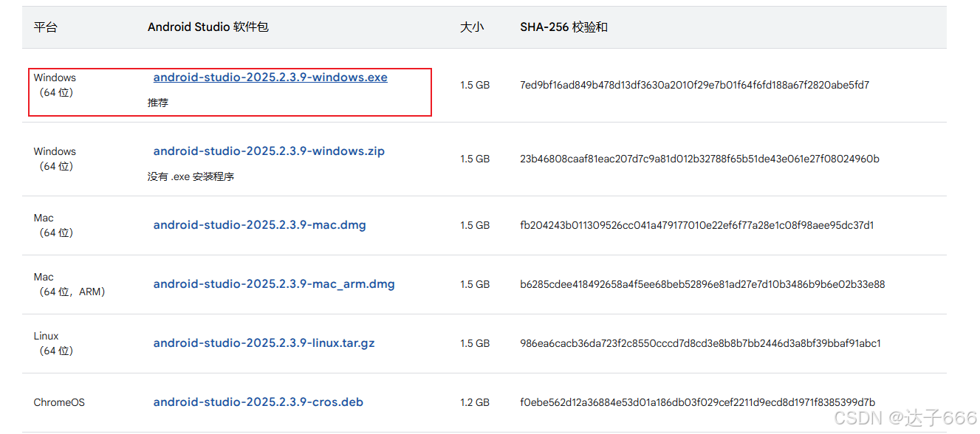The image size is (980, 434).
Task: Click the Mac platform cell in the mac.dmg row
Action: point(55,225)
